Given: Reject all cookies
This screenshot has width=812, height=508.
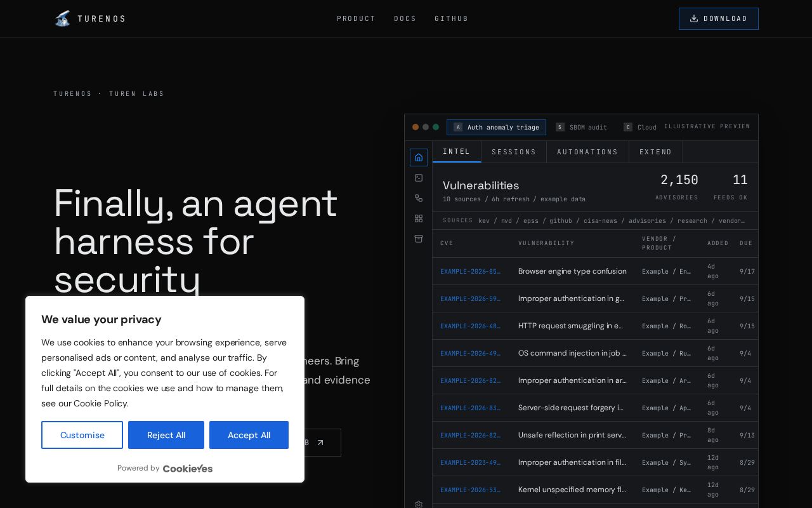Looking at the screenshot, I should point(166,435).
